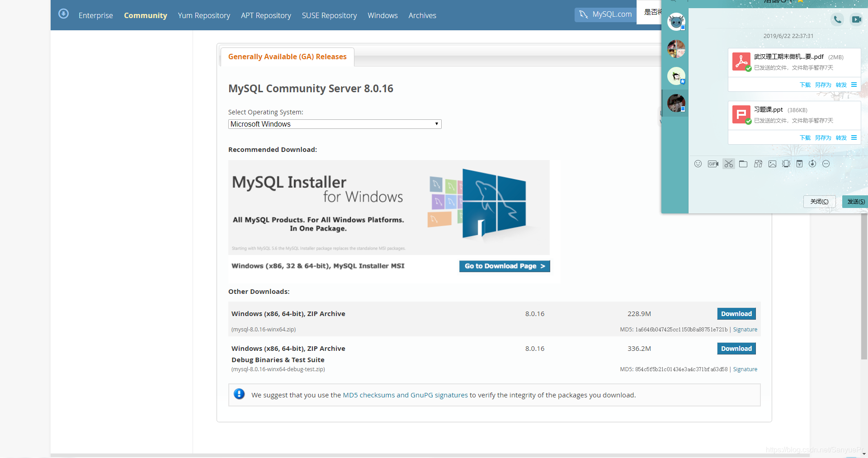This screenshot has height=458, width=868.
Task: Click 转发 link for 习题课.ppt
Action: pyautogui.click(x=841, y=138)
